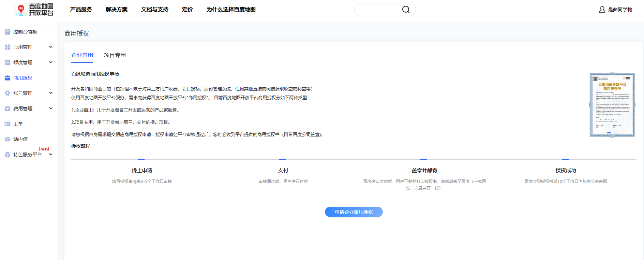Image resolution: width=644 pixels, height=260 pixels.
Task: Click the user profile avatar icon
Action: (x=602, y=10)
